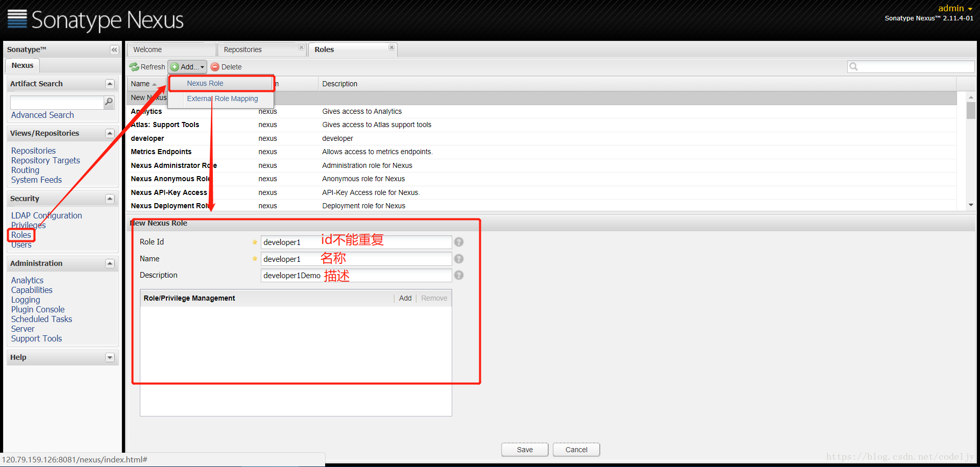Click into the Role Id input field
The width and height of the screenshot is (980, 467).
[356, 242]
